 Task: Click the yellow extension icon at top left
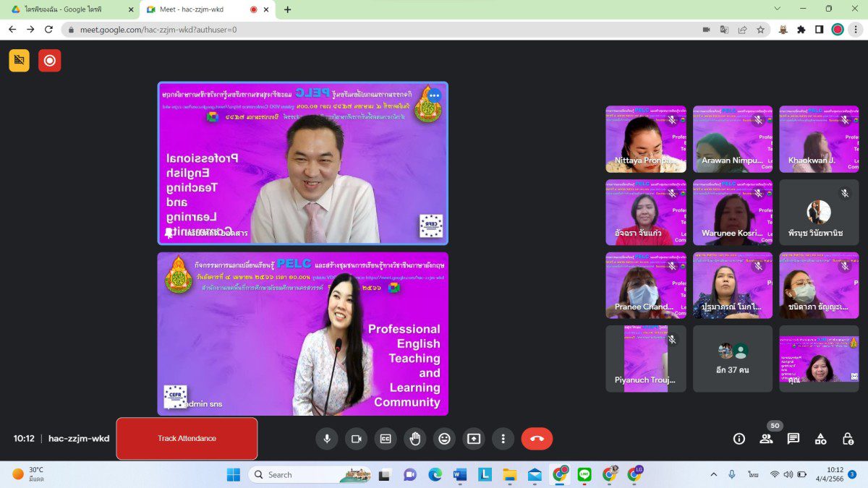(x=20, y=61)
